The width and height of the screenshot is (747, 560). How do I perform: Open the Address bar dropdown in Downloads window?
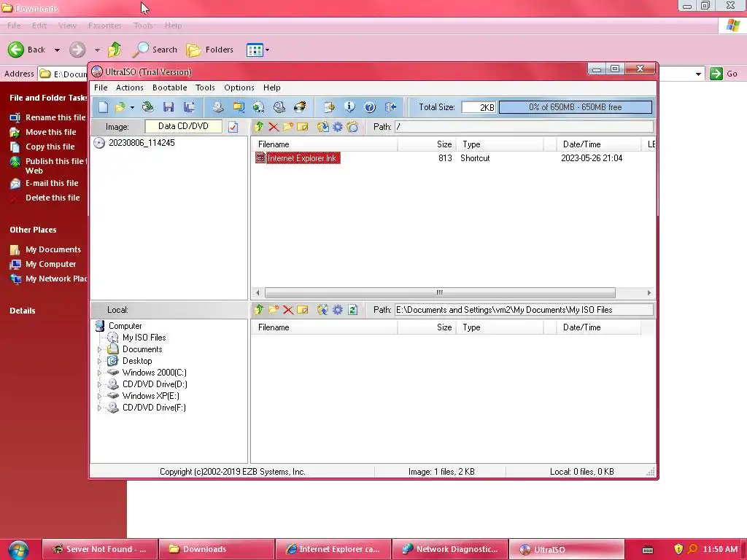click(x=698, y=74)
